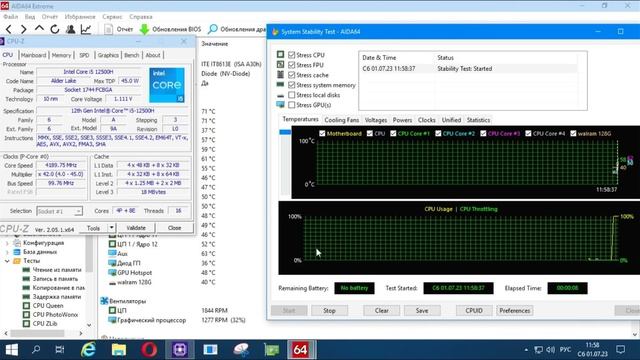
Task: Open File Explorer from the taskbar
Action: 119,350
